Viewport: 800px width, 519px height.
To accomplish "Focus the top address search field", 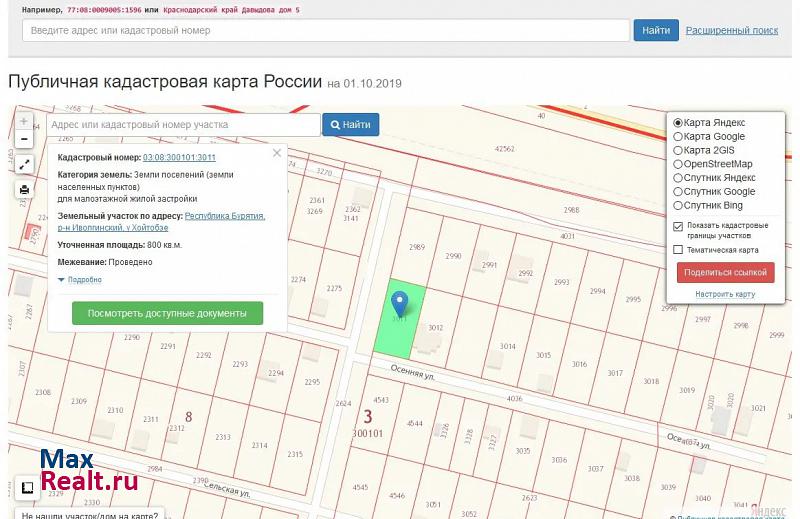I will (325, 31).
